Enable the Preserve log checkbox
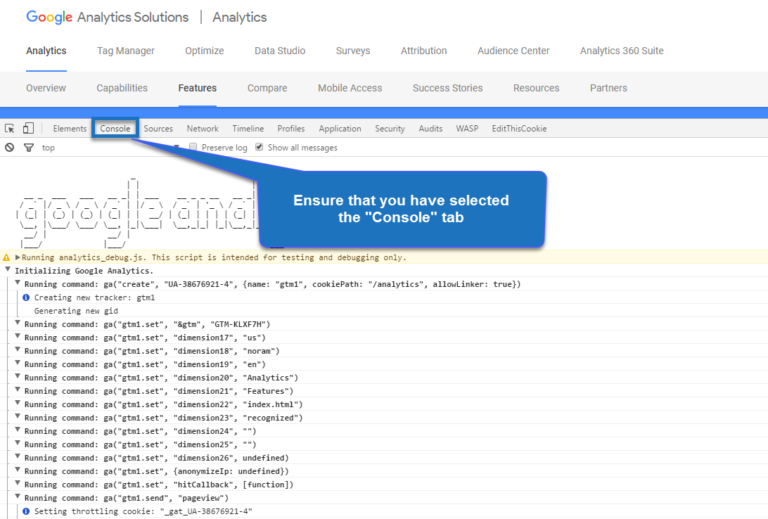 193,147
